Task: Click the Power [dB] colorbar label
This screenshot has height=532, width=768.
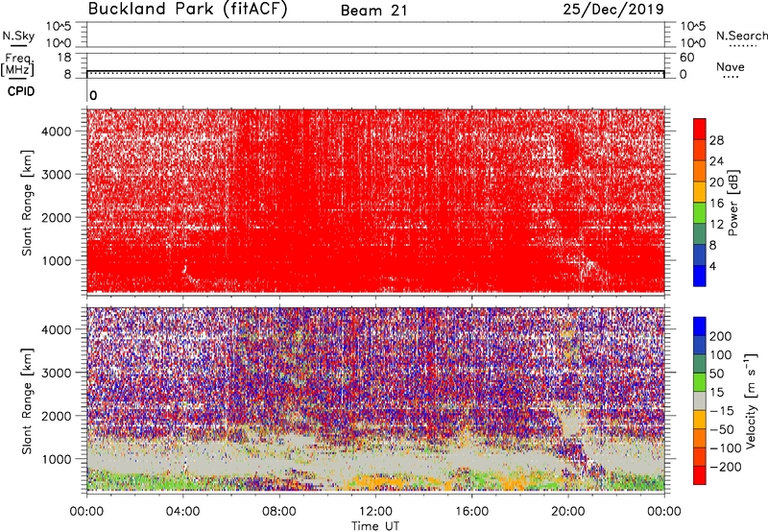Action: pyautogui.click(x=732, y=204)
